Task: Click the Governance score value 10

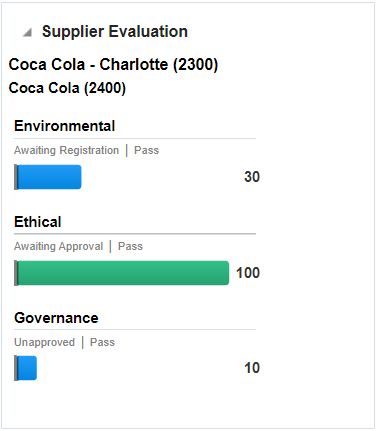Action: click(252, 368)
